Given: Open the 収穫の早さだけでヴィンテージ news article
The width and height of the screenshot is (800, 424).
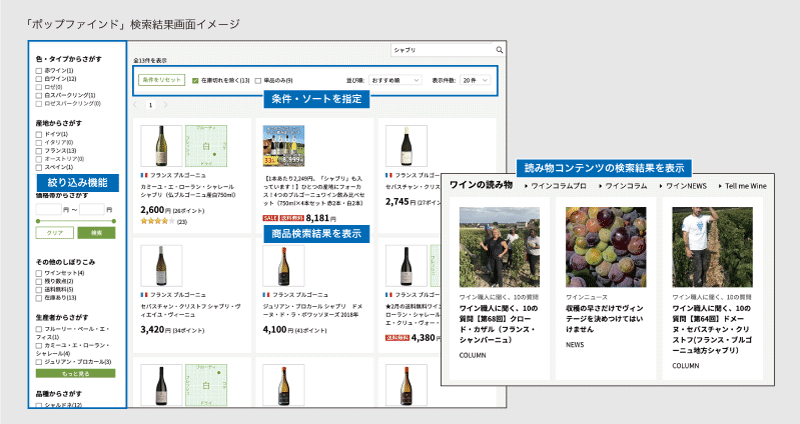Looking at the screenshot, I should [604, 319].
